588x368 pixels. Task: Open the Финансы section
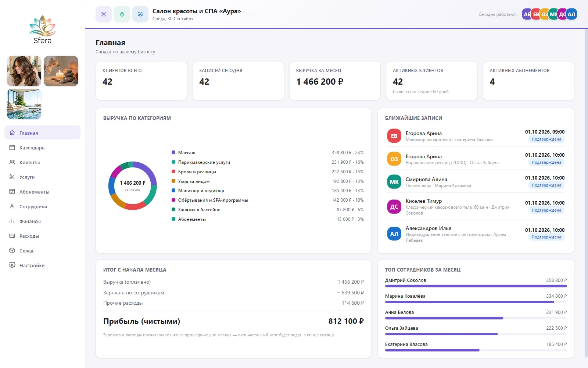point(43,221)
